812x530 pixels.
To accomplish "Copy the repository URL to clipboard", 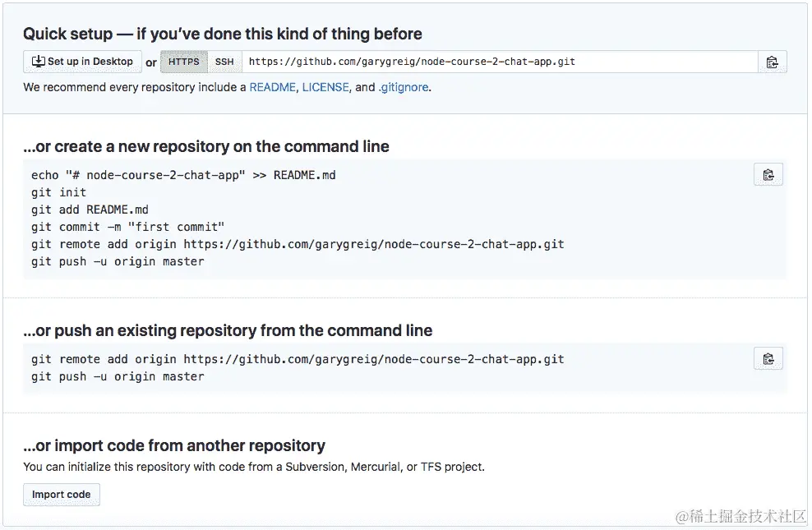I will [x=772, y=62].
